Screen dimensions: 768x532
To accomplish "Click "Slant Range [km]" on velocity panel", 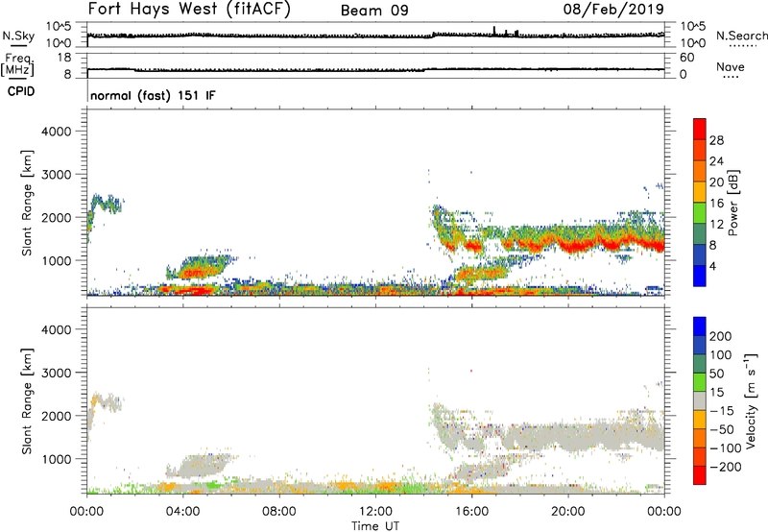I will coord(27,401).
